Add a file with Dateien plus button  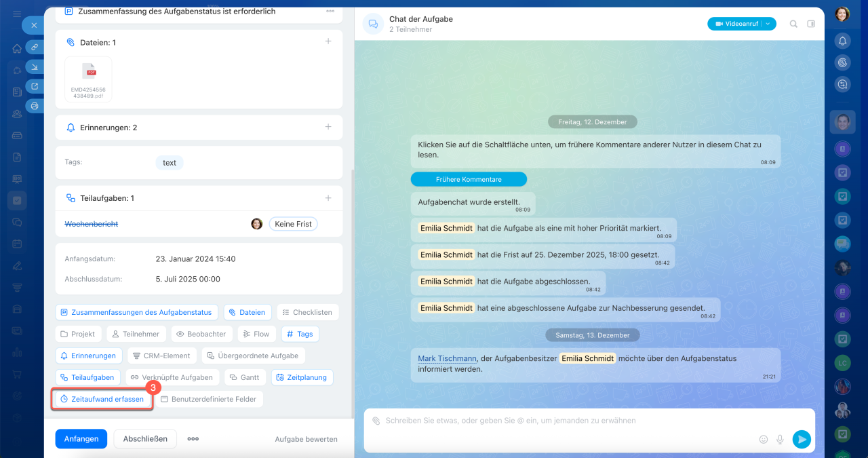[x=328, y=41]
